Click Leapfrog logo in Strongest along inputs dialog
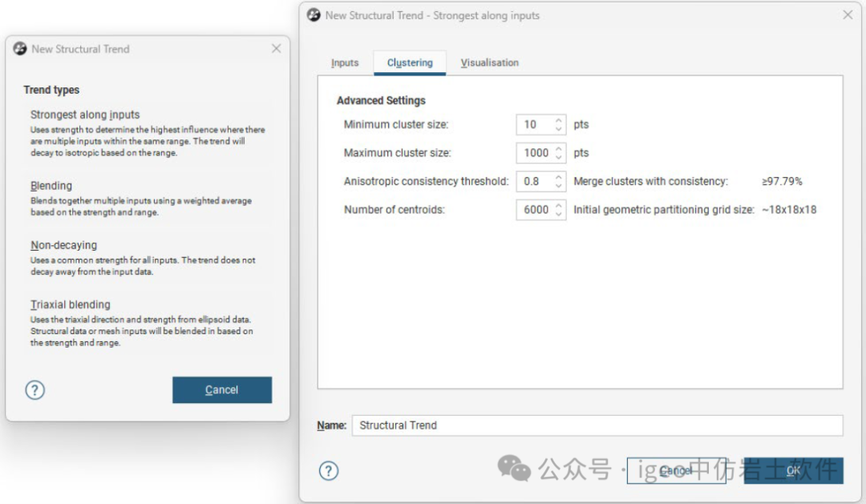The height and width of the screenshot is (504, 866). 314,15
